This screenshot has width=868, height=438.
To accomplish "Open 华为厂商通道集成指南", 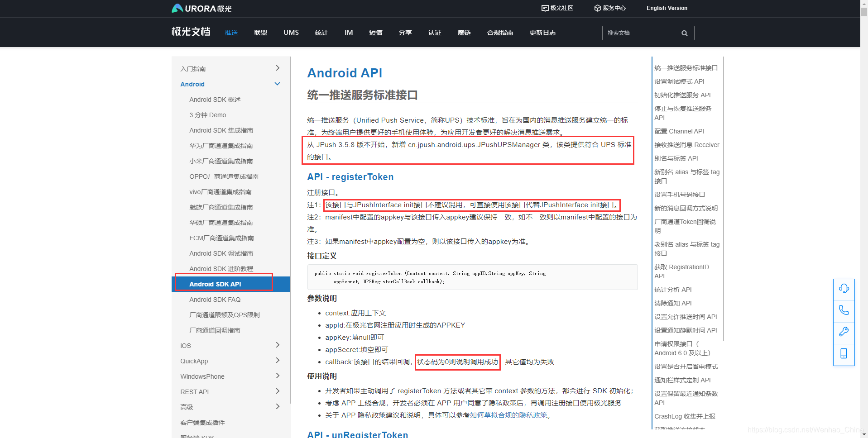I will coord(221,146).
